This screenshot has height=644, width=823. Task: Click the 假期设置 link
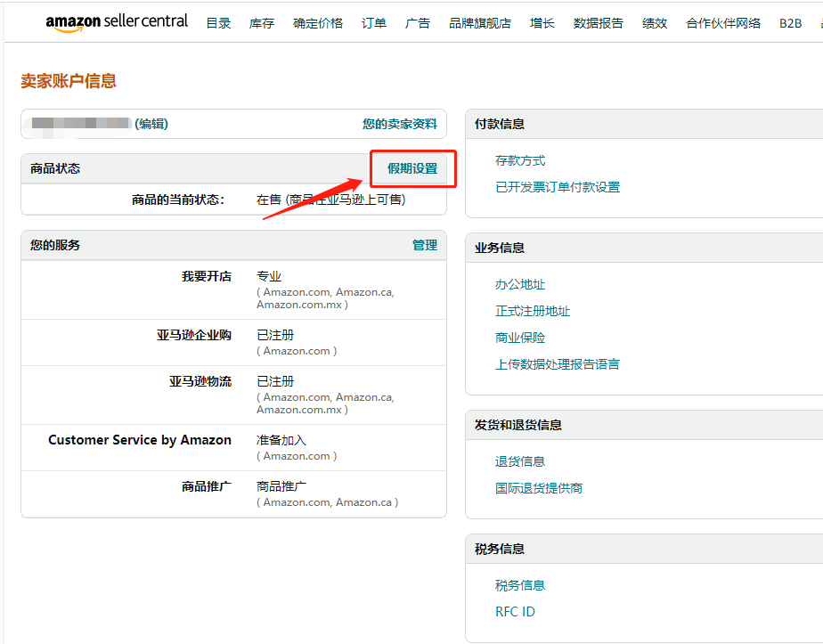coord(412,168)
